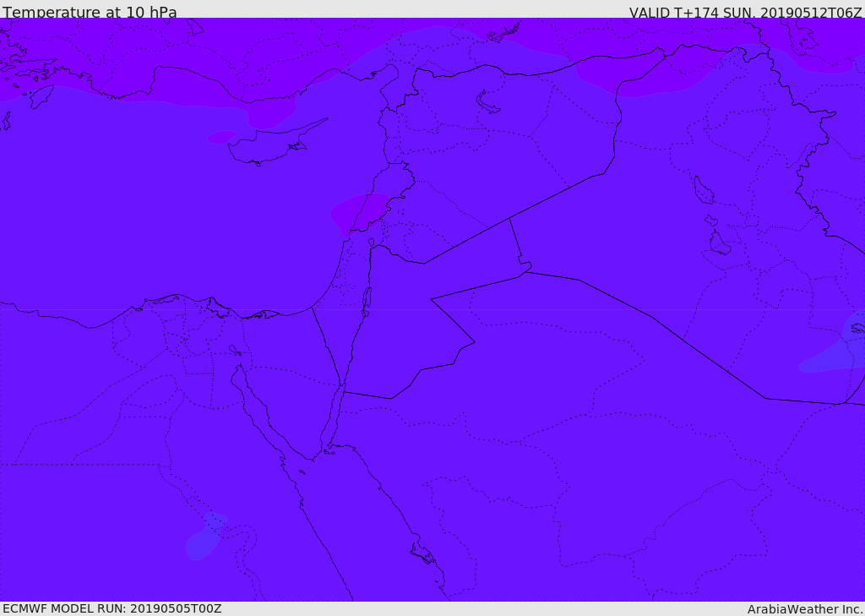Select the small purple oval west of Cyprus
The image size is (865, 616).
pos(221,137)
